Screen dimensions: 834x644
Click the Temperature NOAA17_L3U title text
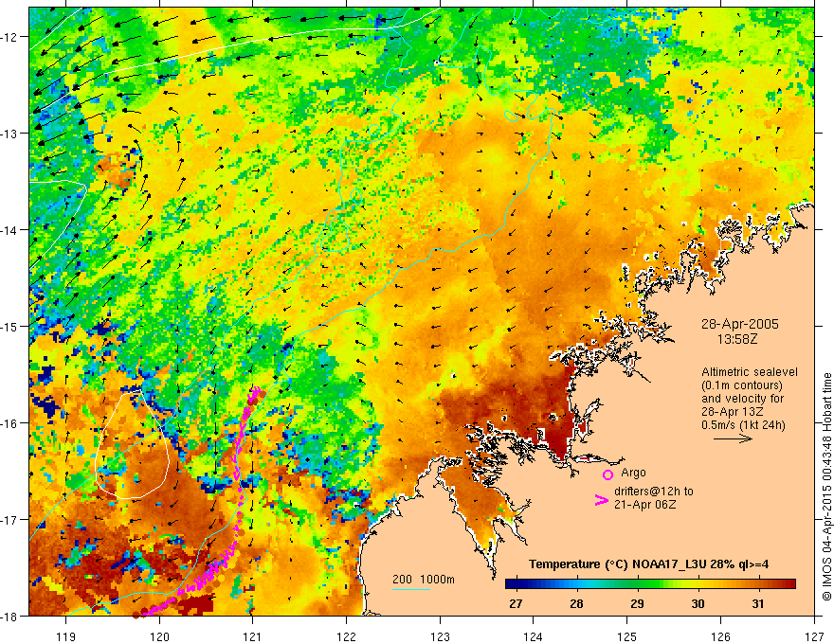pos(648,564)
